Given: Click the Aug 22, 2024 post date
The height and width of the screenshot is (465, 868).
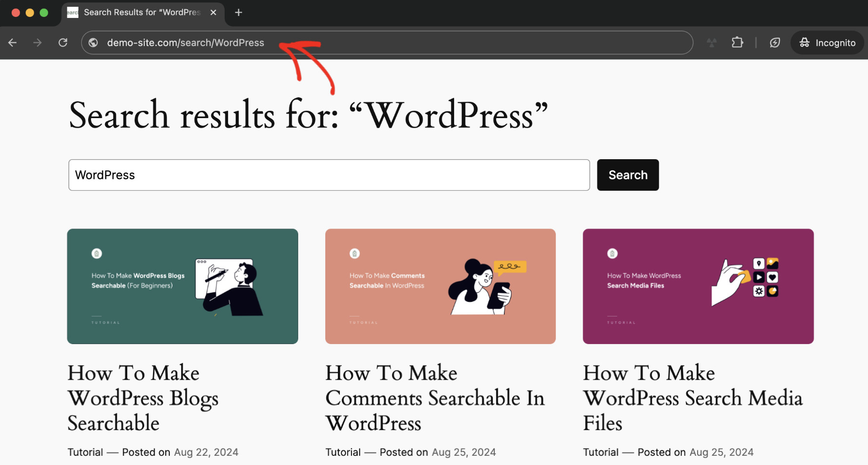Looking at the screenshot, I should tap(206, 452).
